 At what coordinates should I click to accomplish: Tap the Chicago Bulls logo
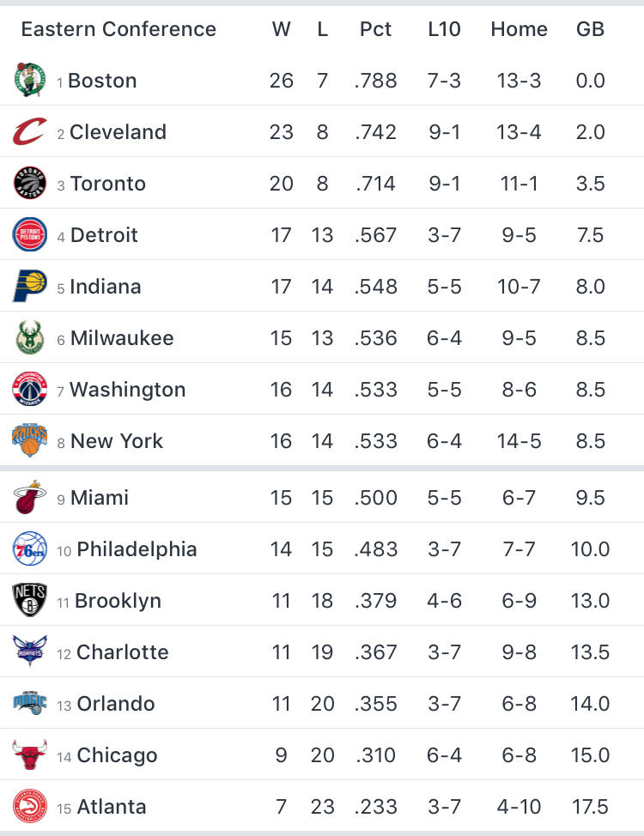(x=29, y=754)
